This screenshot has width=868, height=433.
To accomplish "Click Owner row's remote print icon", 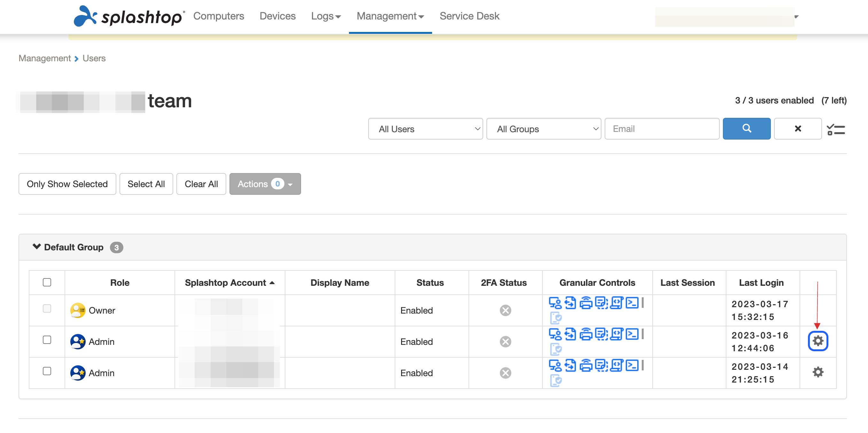I will coord(585,303).
